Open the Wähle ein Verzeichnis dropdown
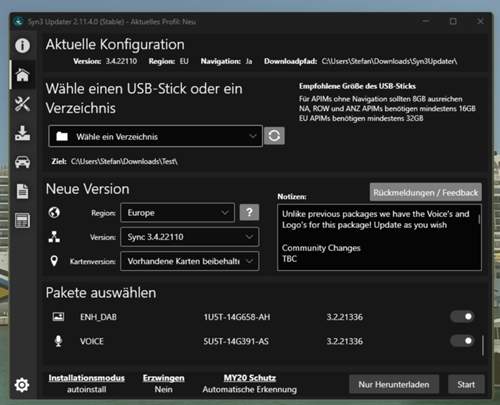The image size is (500, 405). [155, 136]
